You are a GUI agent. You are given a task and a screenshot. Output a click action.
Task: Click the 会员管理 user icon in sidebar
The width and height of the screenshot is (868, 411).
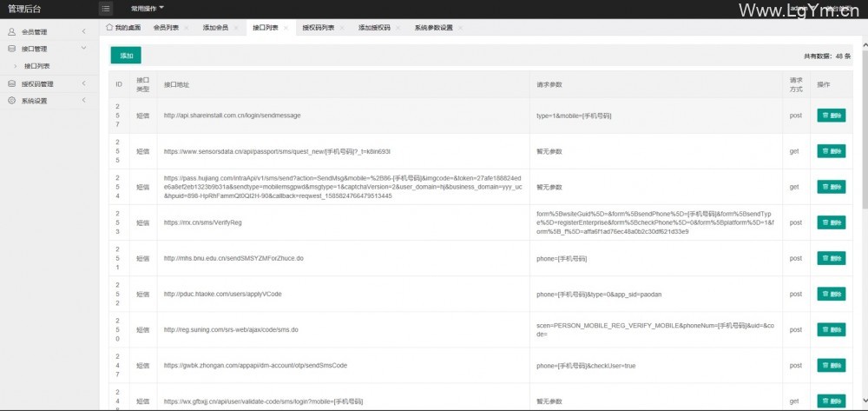[11, 31]
